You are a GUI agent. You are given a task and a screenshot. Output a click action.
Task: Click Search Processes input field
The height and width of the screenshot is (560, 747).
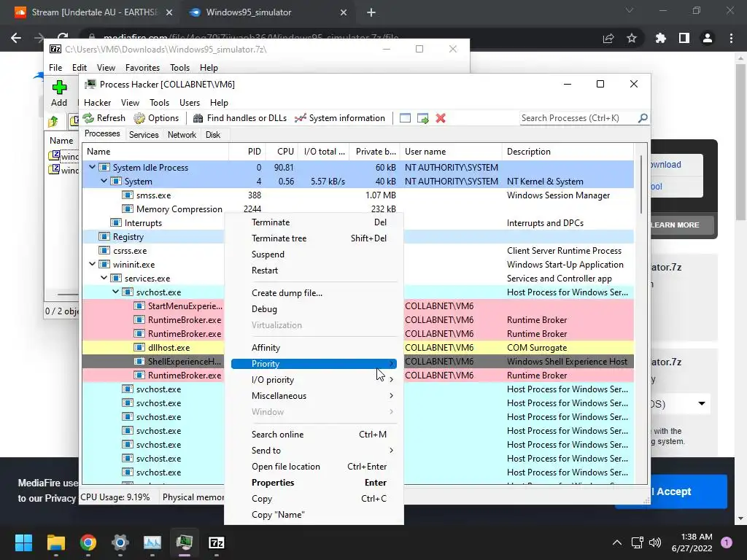(578, 117)
